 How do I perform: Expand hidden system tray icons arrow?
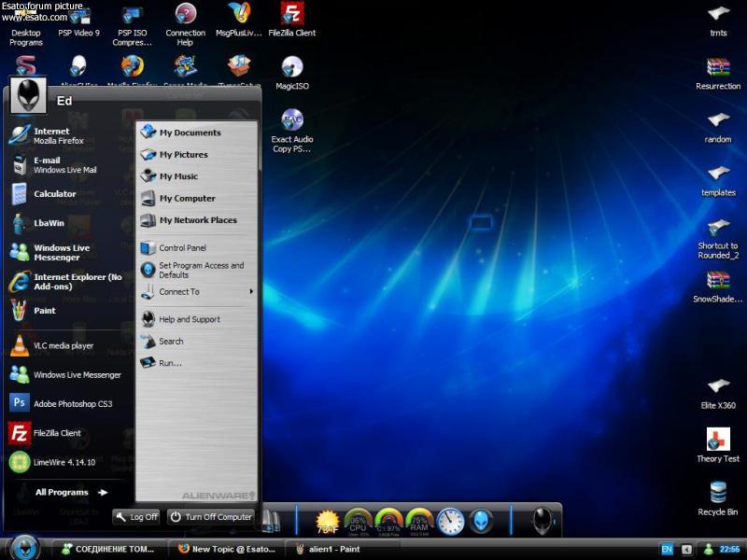tap(686, 549)
